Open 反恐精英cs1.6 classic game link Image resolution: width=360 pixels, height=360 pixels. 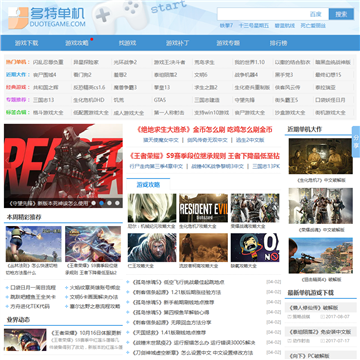click(89, 87)
